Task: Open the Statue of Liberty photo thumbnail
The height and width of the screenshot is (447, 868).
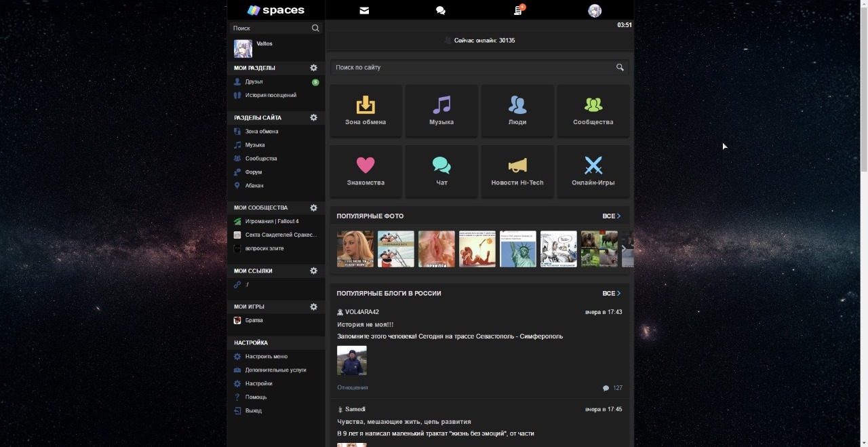Action: pyautogui.click(x=518, y=249)
